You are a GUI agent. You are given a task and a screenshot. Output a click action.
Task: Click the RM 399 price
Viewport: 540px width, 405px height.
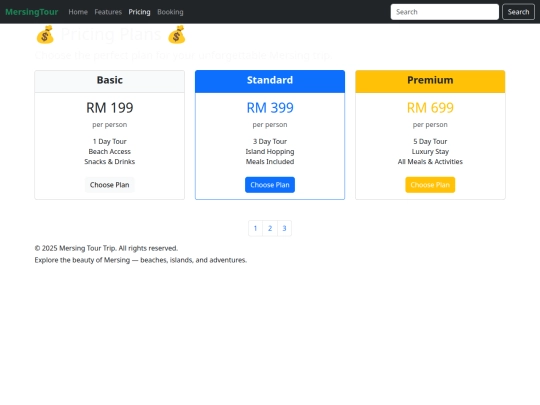point(270,108)
